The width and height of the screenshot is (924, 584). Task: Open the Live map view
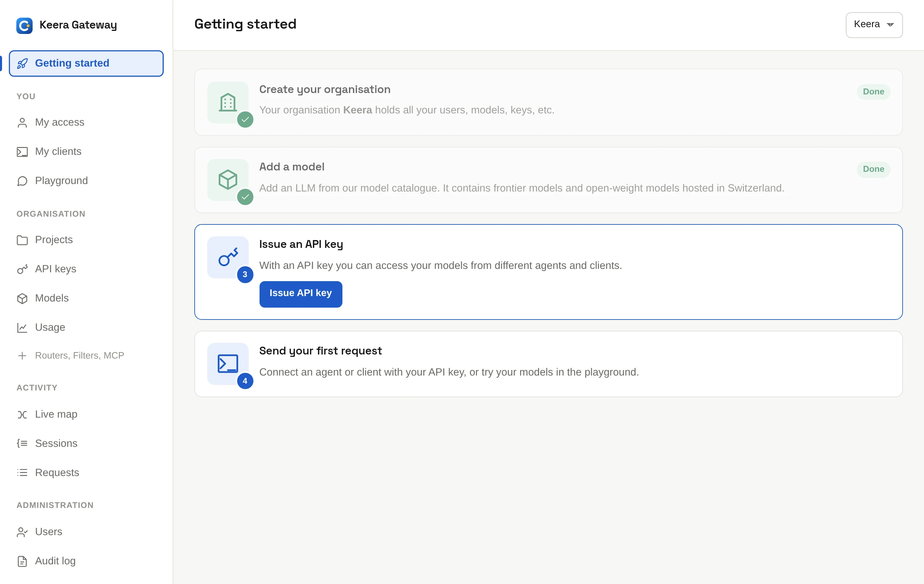86,415
